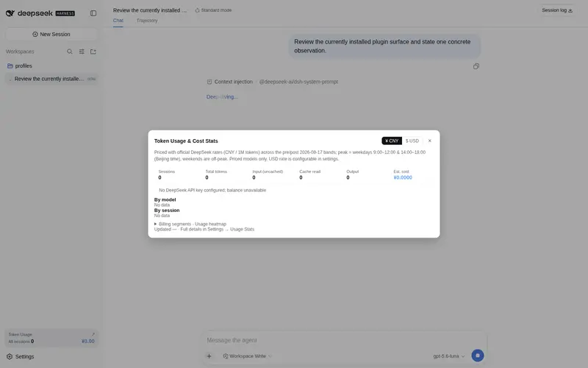Expand Billing segments · Usage heatmap disclosure
This screenshot has height=368, width=588.
190,224
